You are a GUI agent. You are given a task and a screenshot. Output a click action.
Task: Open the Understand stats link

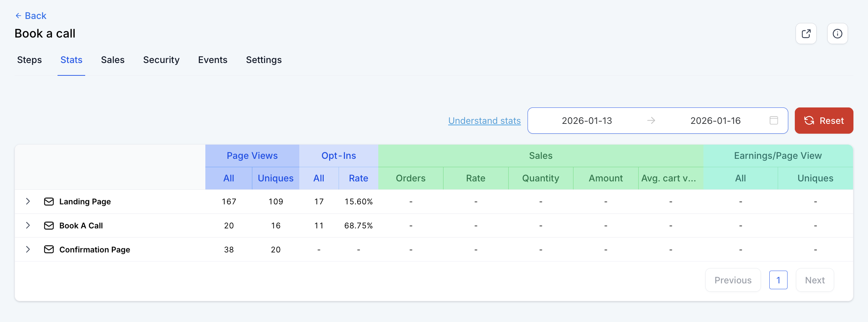click(x=484, y=121)
